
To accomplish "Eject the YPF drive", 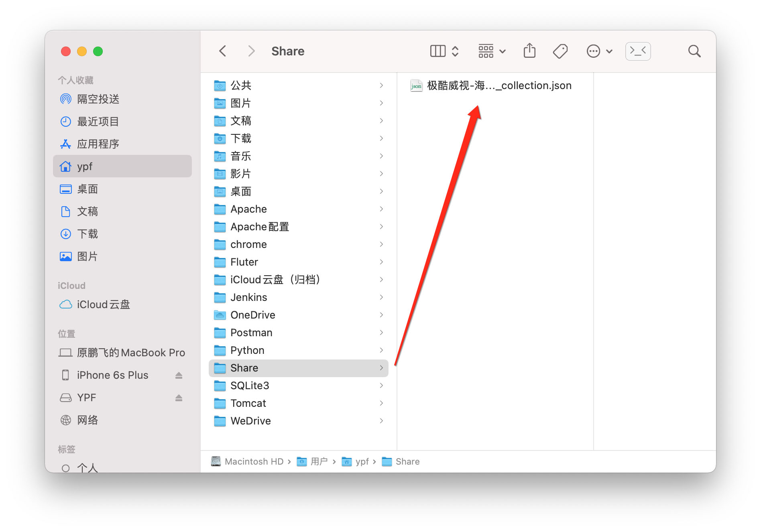I will tap(179, 398).
